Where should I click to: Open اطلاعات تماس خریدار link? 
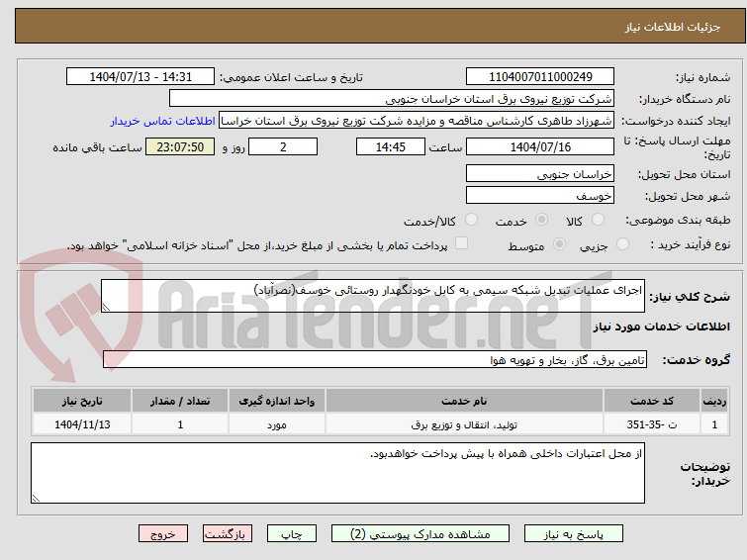click(163, 121)
